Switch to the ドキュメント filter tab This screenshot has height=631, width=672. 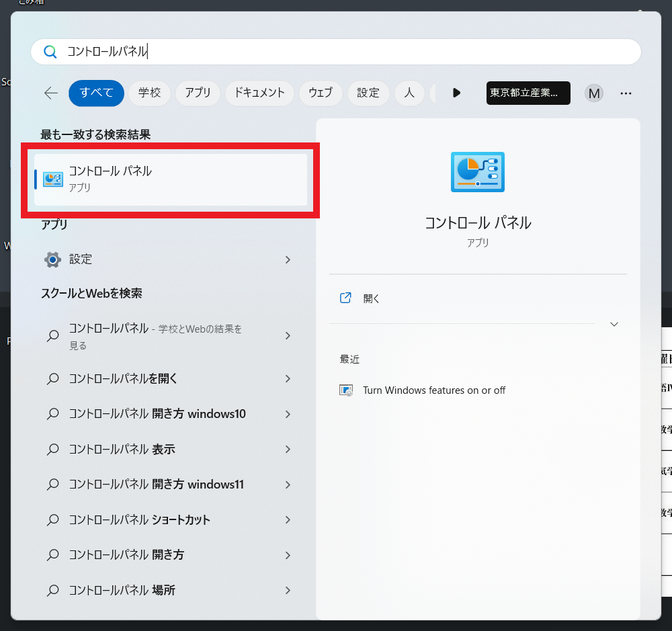pyautogui.click(x=259, y=93)
